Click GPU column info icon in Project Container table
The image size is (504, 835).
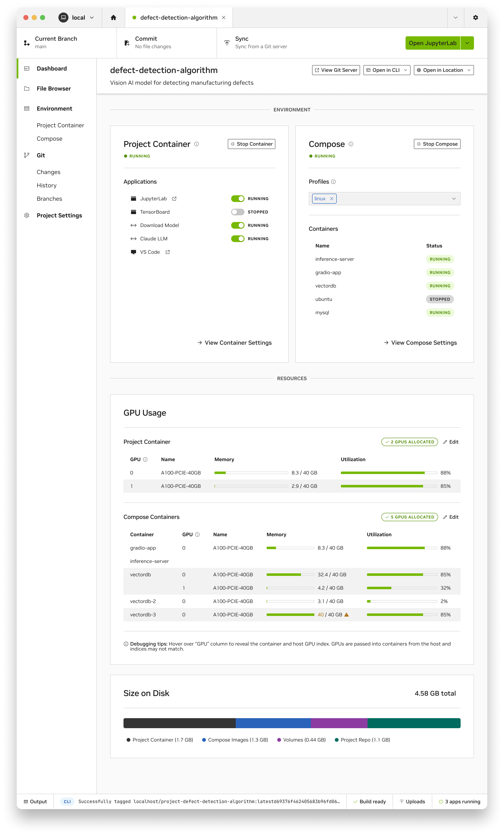[145, 459]
